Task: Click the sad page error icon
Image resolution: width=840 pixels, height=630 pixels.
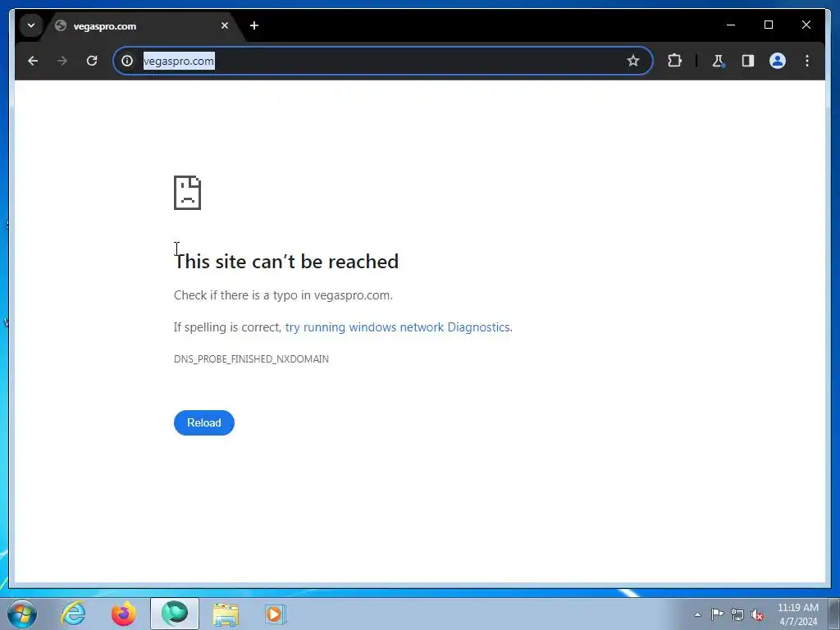Action: [188, 193]
